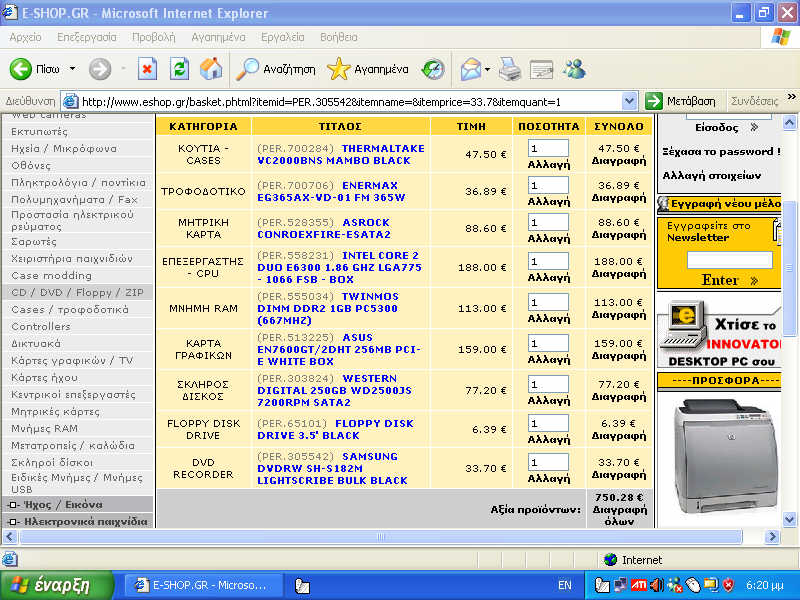
Task: Expand the Mail dropdown arrow
Action: 487,69
